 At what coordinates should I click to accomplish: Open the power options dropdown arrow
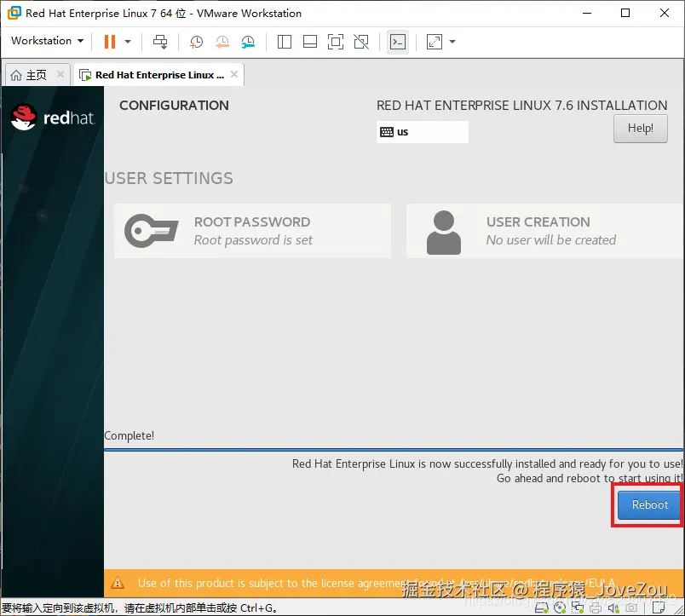pyautogui.click(x=128, y=42)
